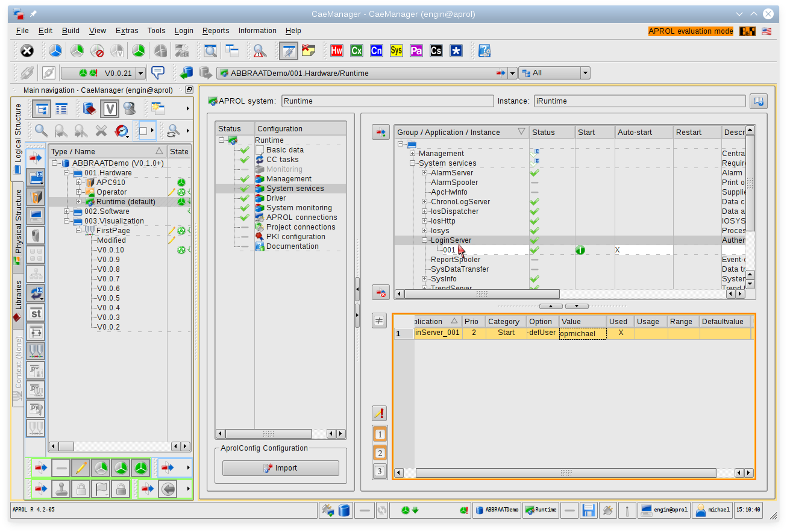Click the not-equal compare icon
Screen dimensions: 787x532
pyautogui.click(x=379, y=321)
